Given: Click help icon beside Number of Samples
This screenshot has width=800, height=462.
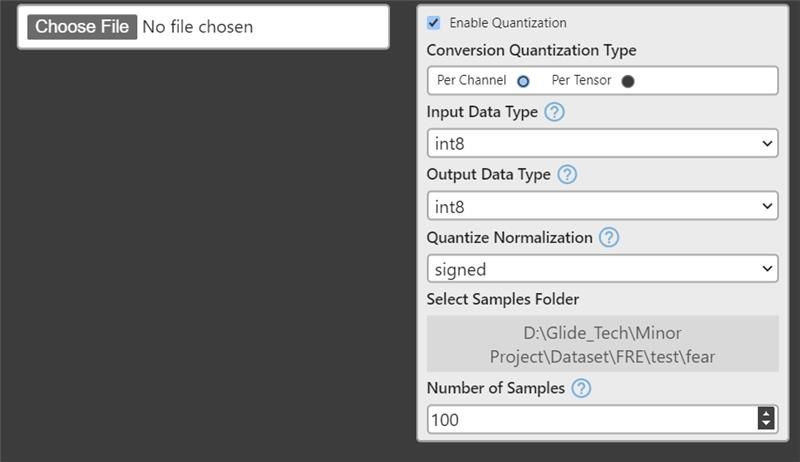Looking at the screenshot, I should [x=581, y=388].
